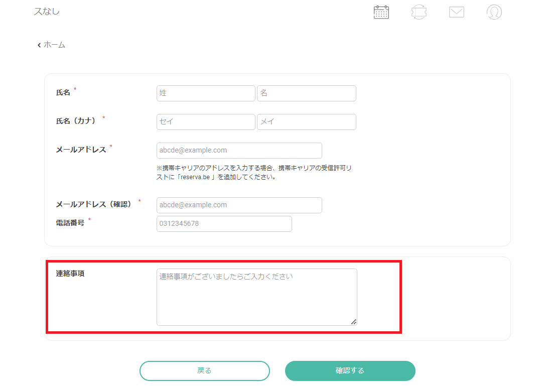Open the ticket coupon icon in header
Screen dimensions: 542x392
click(x=419, y=12)
